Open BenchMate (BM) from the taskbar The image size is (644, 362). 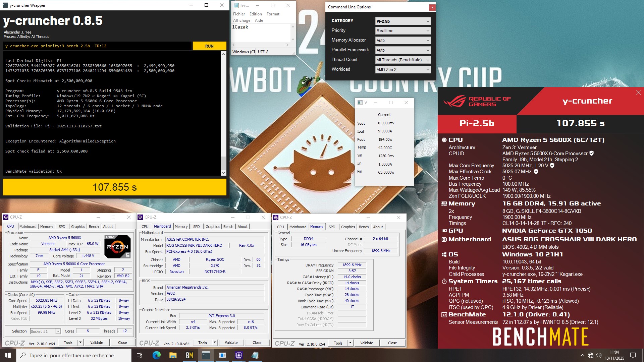click(189, 355)
